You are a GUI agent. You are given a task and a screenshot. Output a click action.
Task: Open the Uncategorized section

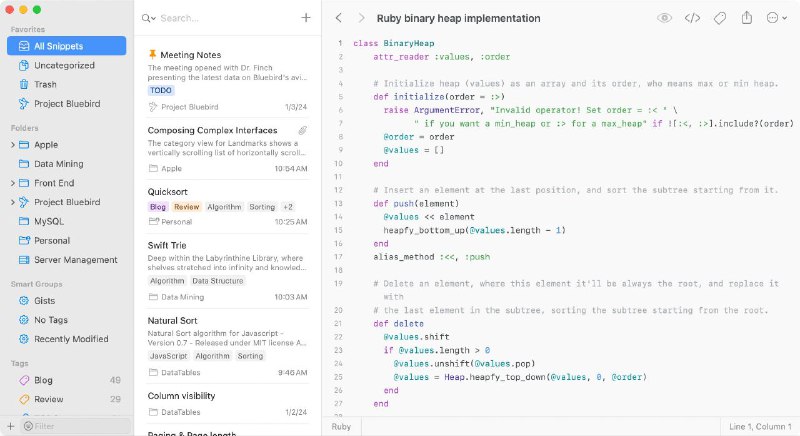pyautogui.click(x=62, y=65)
